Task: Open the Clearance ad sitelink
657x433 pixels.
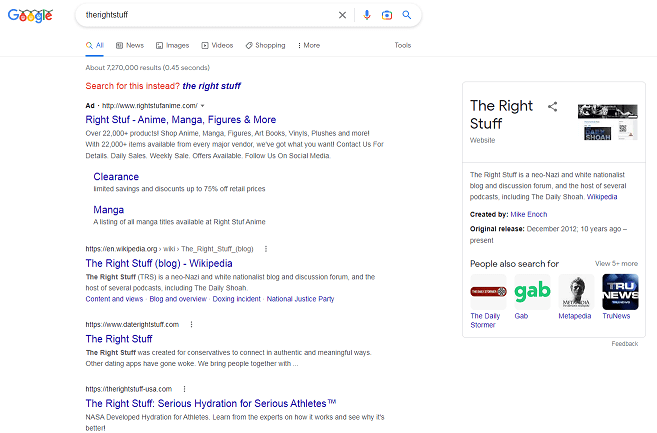Action: (116, 177)
